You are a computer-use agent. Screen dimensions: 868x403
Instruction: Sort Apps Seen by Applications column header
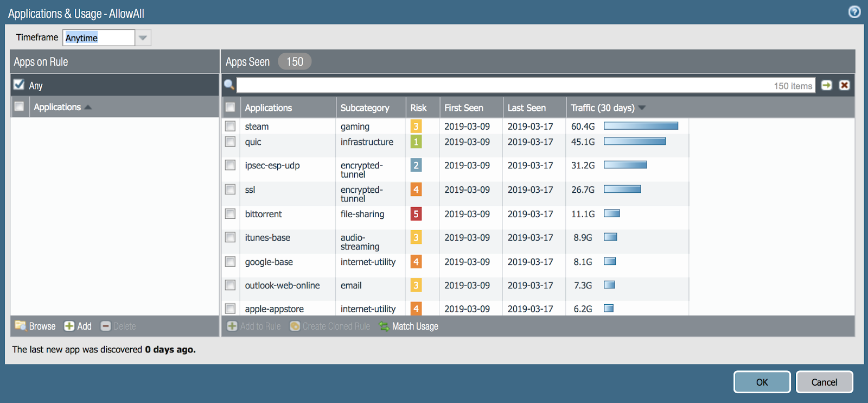289,108
